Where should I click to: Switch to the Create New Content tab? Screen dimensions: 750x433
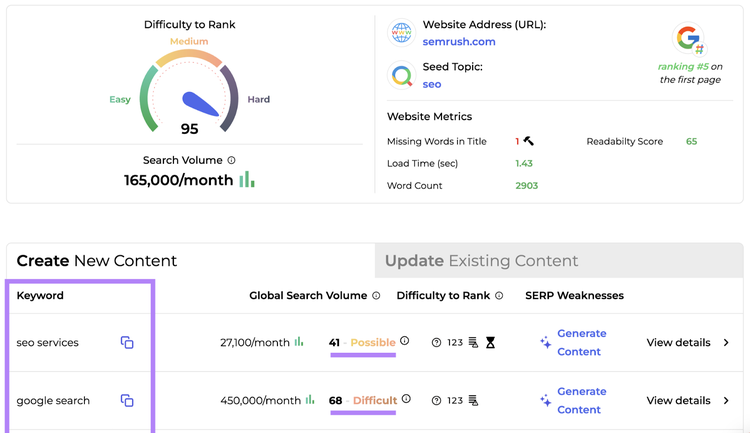[x=191, y=261]
